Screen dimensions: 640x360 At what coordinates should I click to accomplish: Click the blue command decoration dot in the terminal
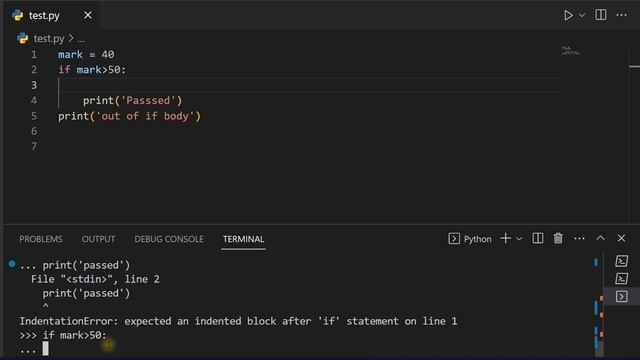[x=12, y=264]
